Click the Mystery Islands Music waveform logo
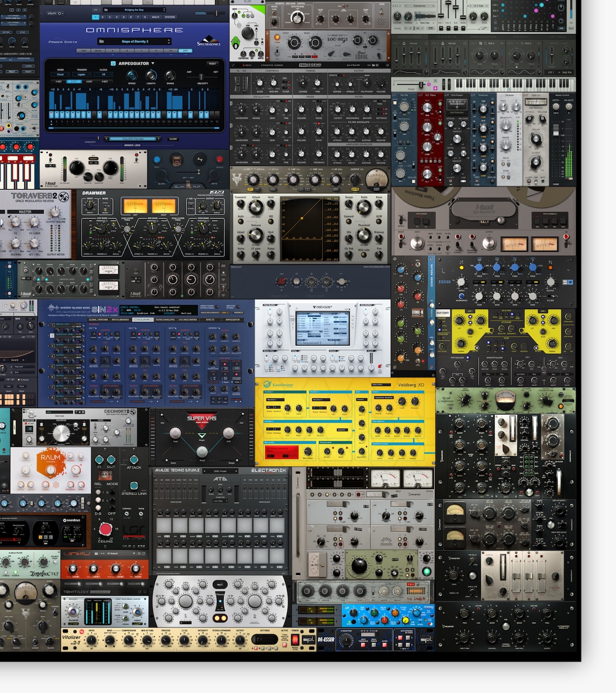The width and height of the screenshot is (616, 693). [x=53, y=308]
